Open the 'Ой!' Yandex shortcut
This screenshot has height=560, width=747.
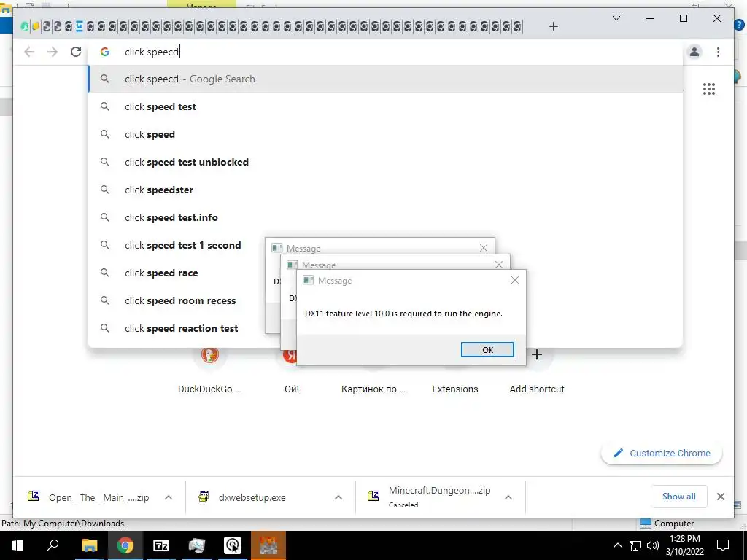click(x=290, y=356)
